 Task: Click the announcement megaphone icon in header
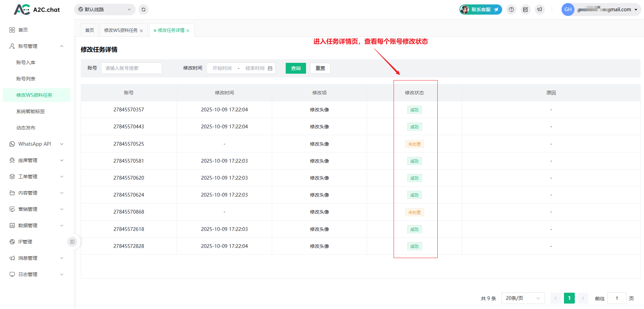coord(539,10)
